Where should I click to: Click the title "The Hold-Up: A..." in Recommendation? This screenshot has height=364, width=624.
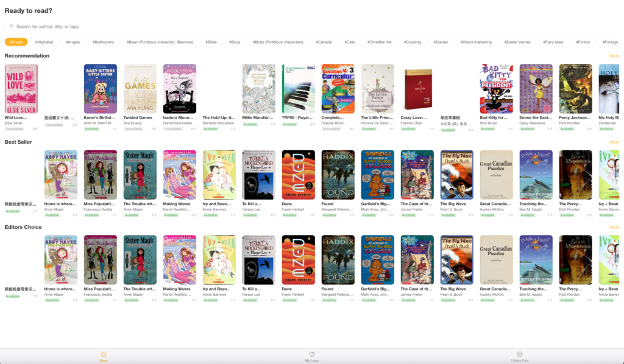[x=219, y=117]
